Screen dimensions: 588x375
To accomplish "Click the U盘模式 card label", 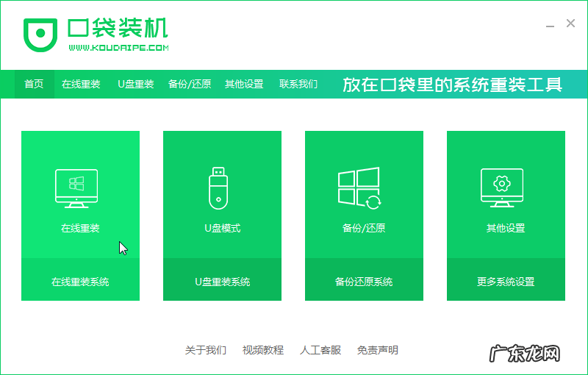I will [223, 228].
